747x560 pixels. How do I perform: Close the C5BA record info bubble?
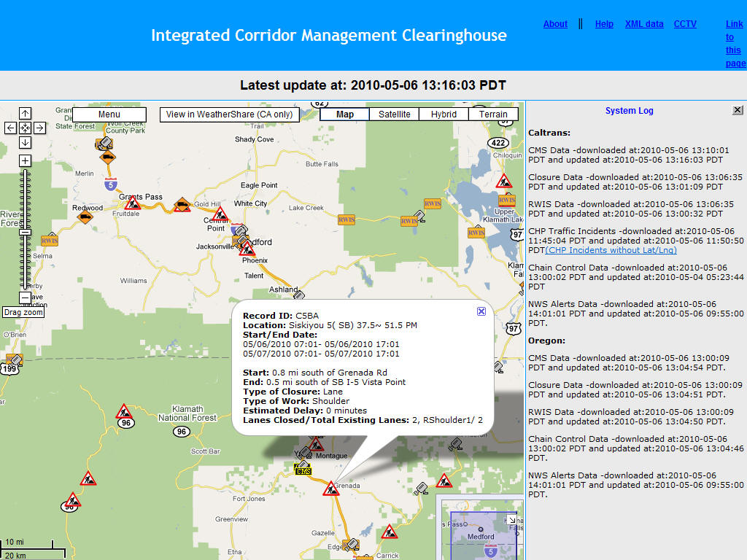[x=481, y=311]
